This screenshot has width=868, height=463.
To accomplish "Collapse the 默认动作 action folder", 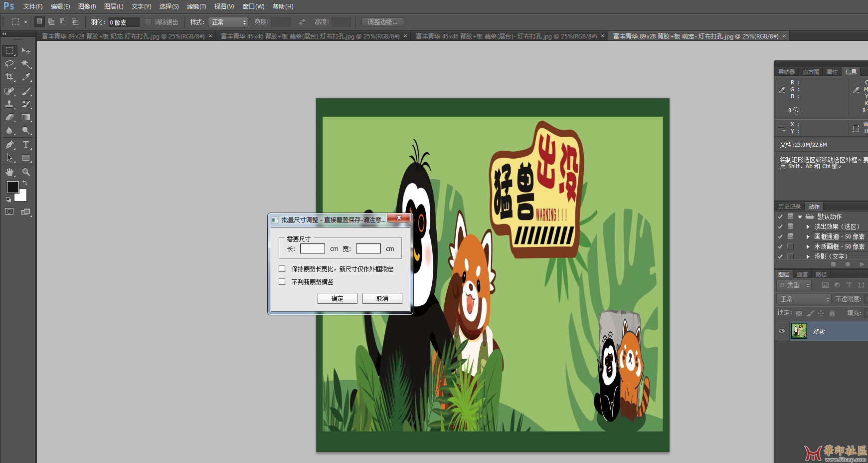I will 800,217.
